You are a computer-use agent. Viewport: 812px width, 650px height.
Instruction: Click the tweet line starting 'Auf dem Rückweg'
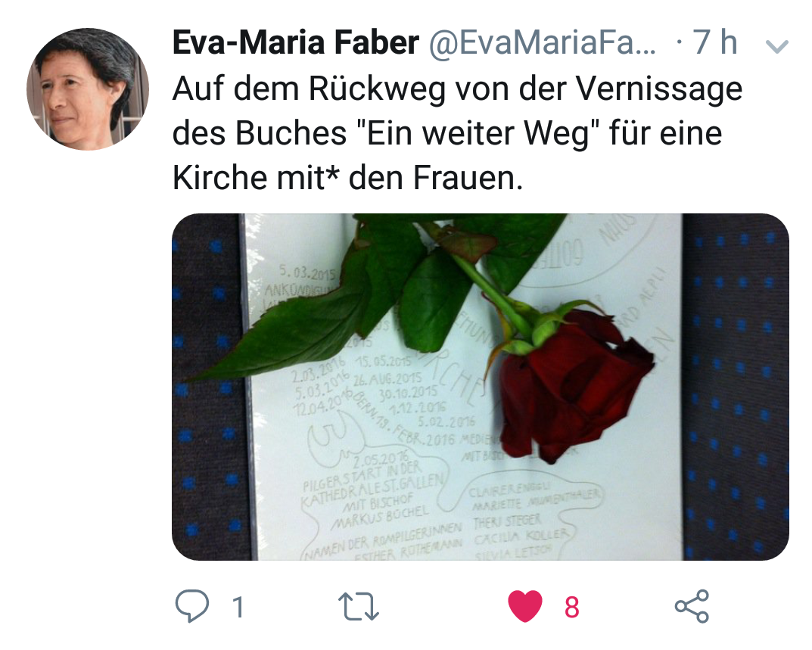pyautogui.click(x=457, y=89)
